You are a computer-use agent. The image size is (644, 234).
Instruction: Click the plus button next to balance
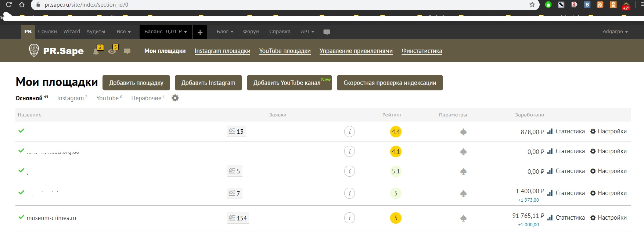(200, 32)
